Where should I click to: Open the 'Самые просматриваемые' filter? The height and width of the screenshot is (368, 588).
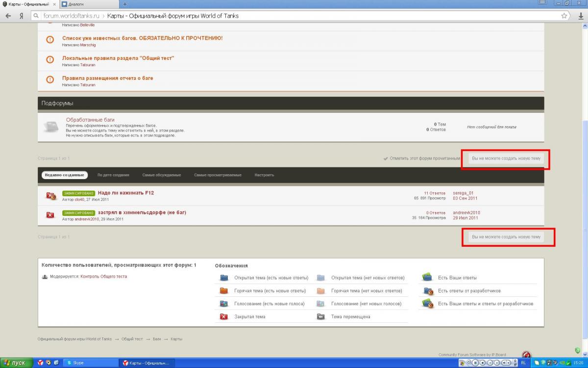tap(218, 175)
